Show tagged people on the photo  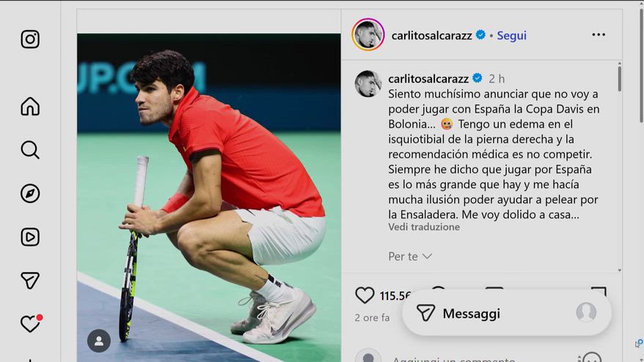point(99,341)
